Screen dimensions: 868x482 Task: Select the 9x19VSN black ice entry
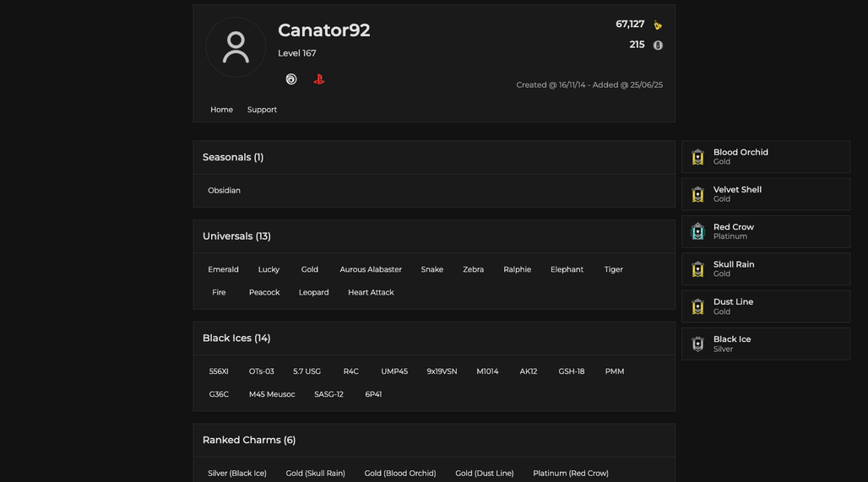tap(442, 371)
